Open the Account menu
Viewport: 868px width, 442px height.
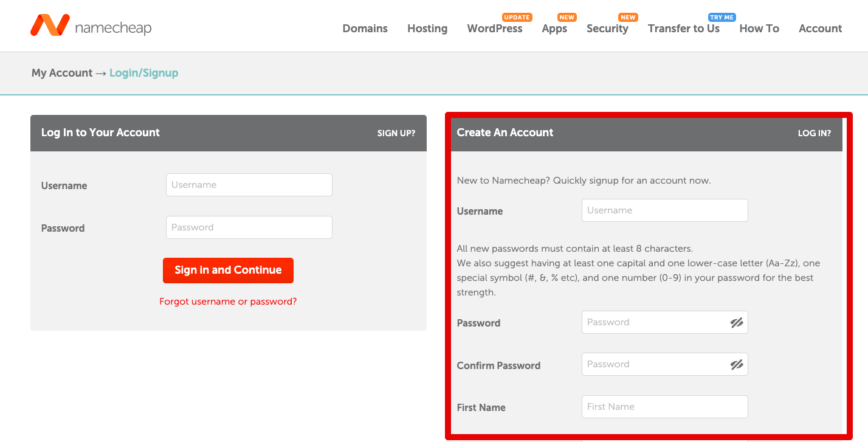820,29
